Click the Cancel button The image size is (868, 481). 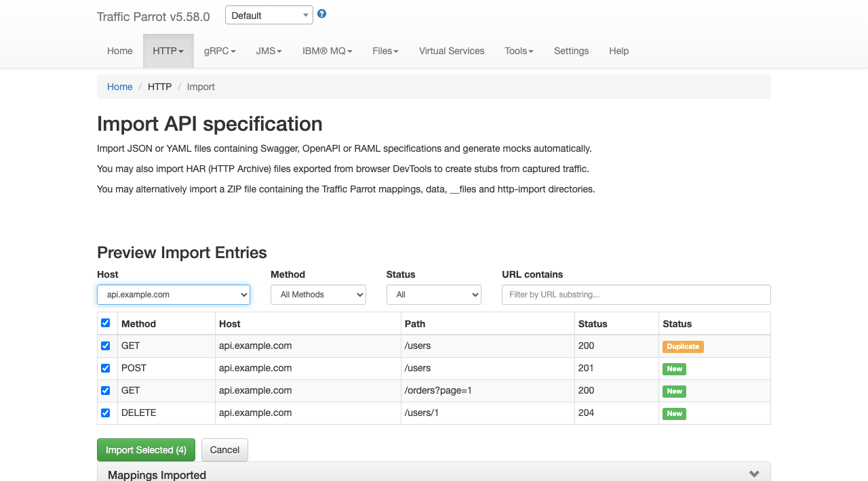224,450
